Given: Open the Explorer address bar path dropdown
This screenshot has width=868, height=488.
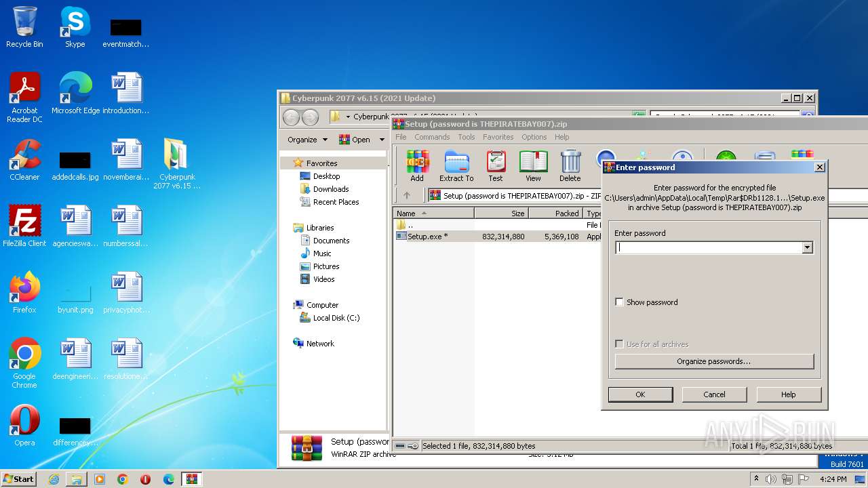Looking at the screenshot, I should pyautogui.click(x=348, y=117).
